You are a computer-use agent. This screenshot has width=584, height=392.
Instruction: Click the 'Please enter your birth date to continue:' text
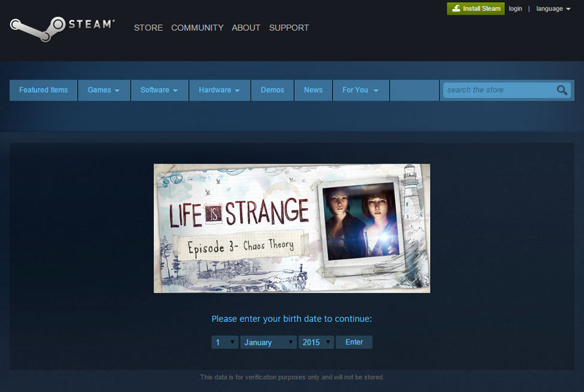291,319
